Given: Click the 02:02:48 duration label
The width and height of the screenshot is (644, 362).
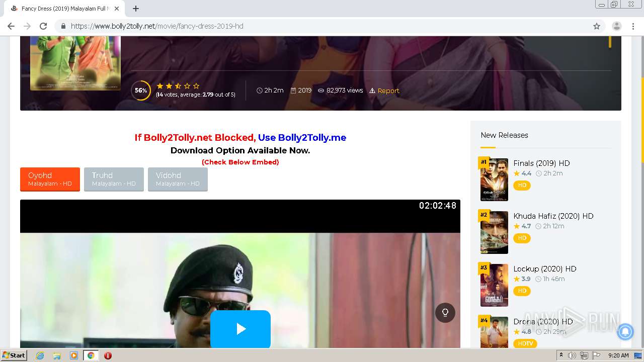Looking at the screenshot, I should 438,206.
